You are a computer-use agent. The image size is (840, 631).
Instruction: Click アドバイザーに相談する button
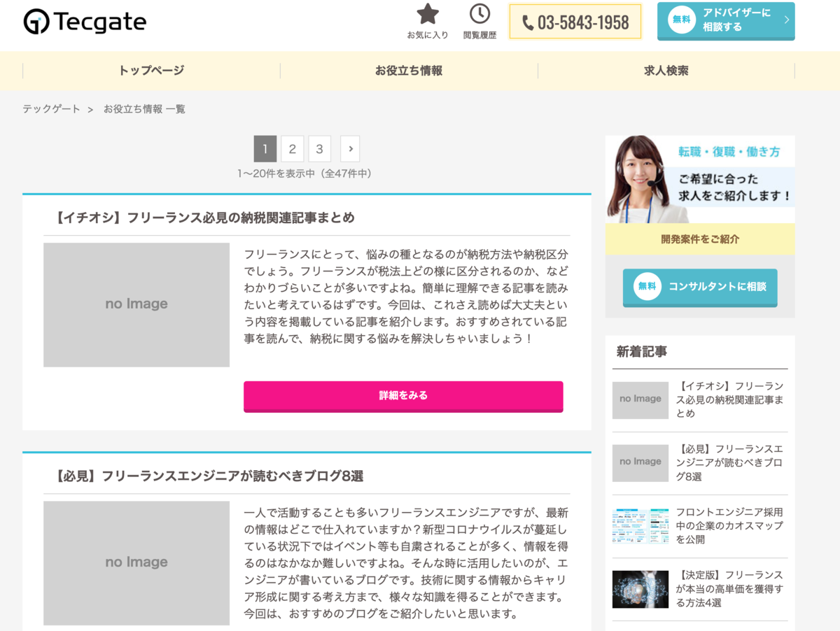(726, 20)
